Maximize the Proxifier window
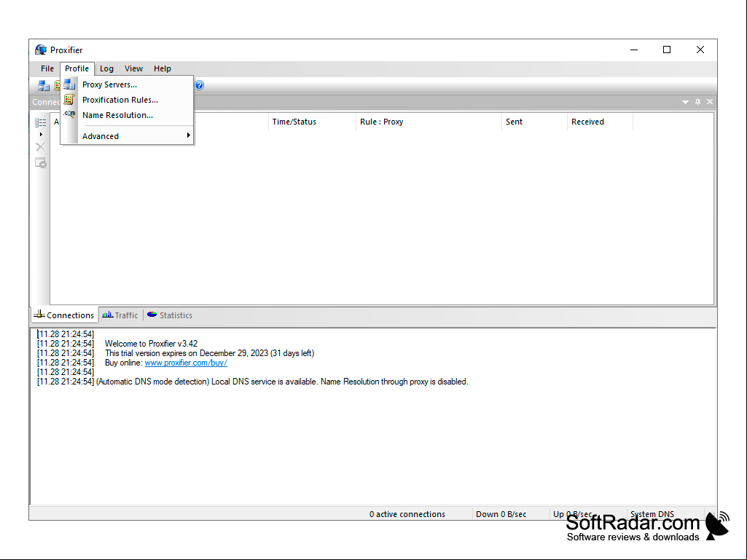747x560 pixels. point(667,50)
